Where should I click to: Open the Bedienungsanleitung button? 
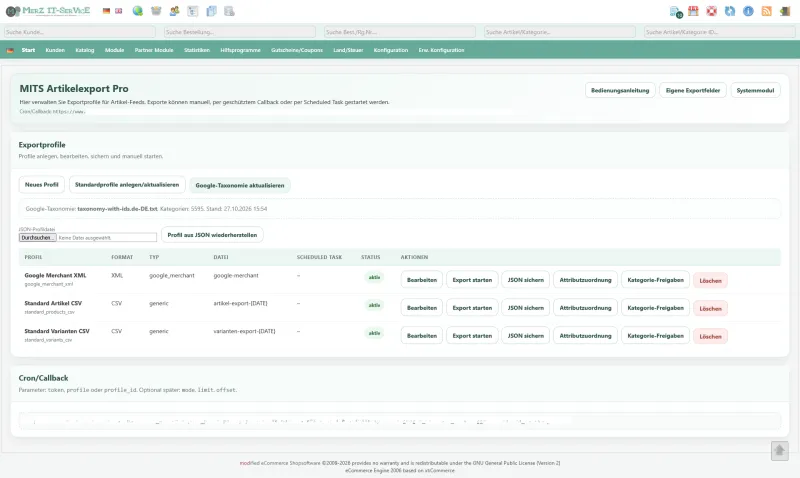coord(620,90)
